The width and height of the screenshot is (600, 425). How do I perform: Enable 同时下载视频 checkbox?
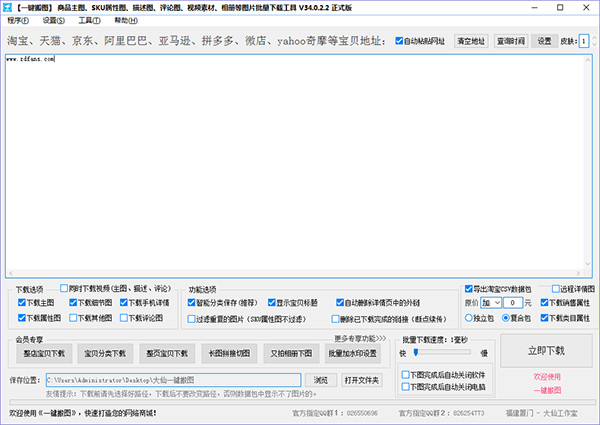tap(65, 288)
